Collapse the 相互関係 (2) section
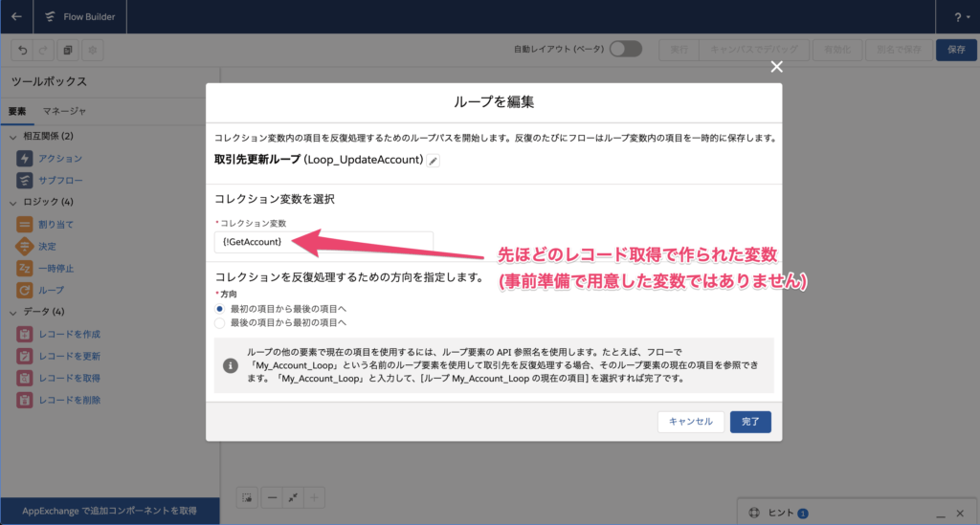 click(13, 136)
